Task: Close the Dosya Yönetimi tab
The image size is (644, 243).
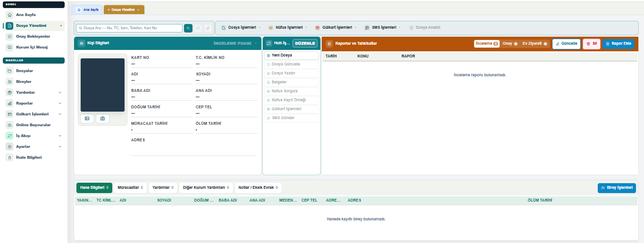Action: pyautogui.click(x=138, y=10)
